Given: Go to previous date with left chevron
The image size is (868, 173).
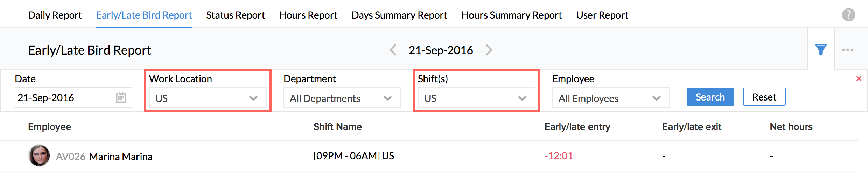Looking at the screenshot, I should coord(393,50).
